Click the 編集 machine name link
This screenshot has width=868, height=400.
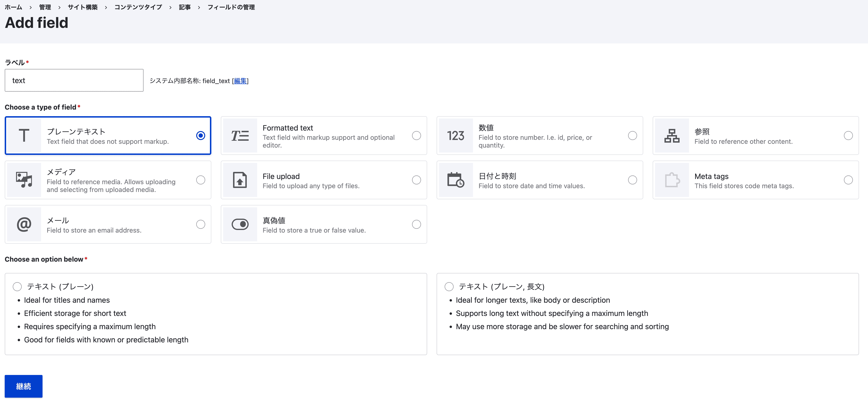click(240, 81)
